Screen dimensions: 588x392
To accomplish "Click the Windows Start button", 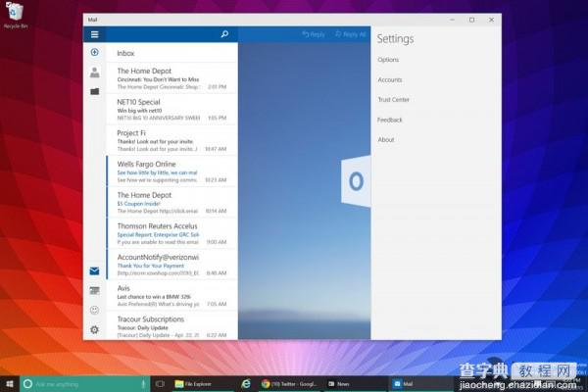I will (10, 384).
